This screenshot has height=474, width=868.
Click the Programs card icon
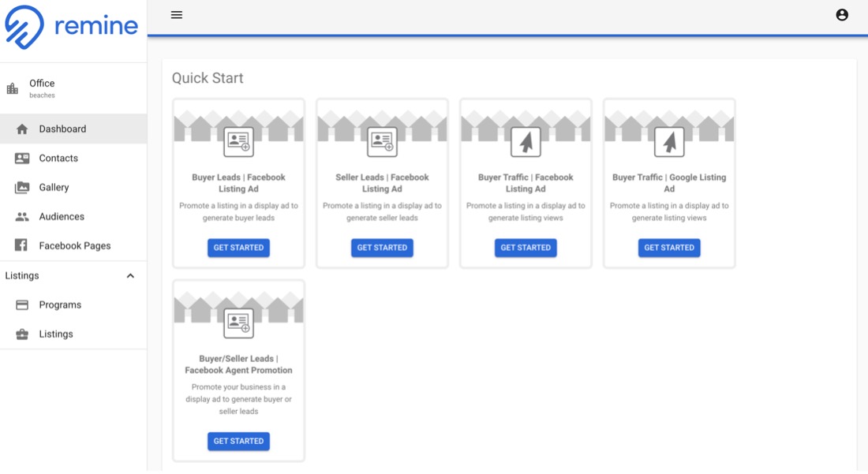[22, 304]
